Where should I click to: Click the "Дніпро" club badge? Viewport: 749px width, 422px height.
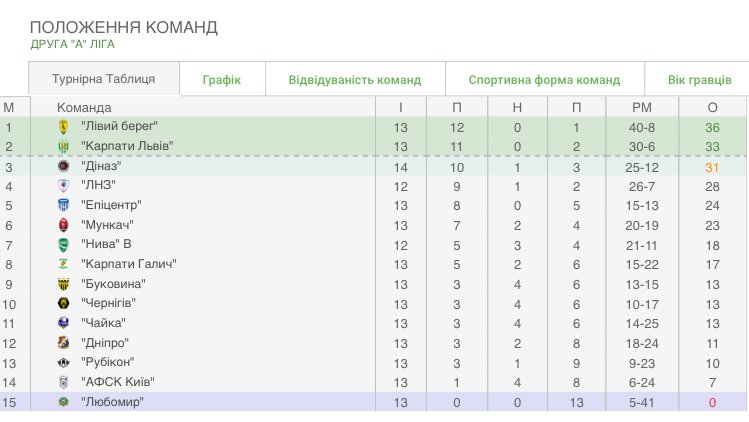[63, 343]
